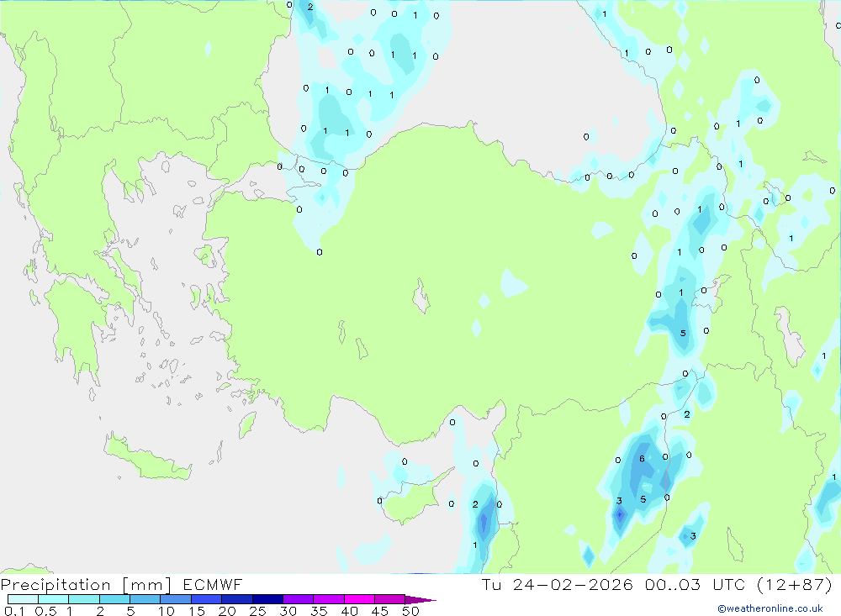Click the 'Precipitation [mm]' title text

click(x=87, y=584)
